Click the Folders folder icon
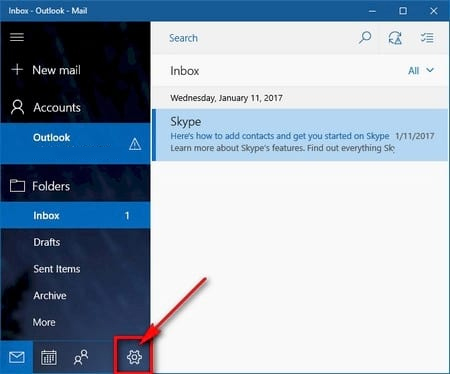 pos(17,186)
